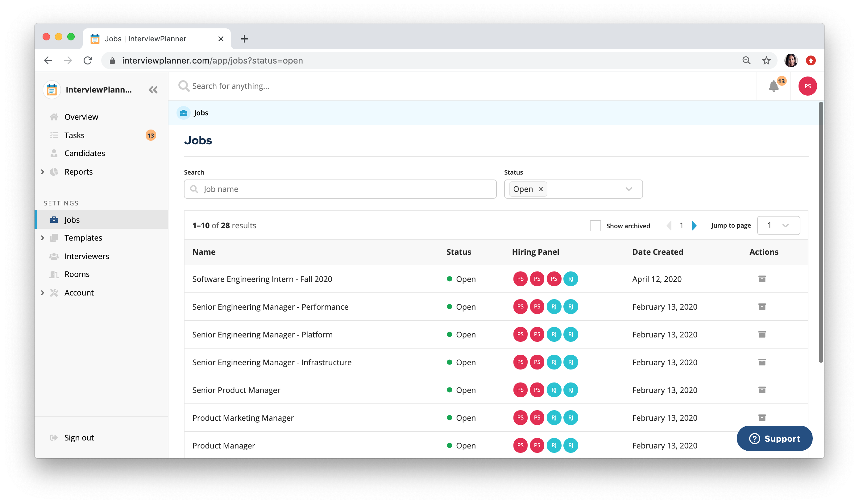Viewport: 859px width, 504px height.
Task: Click the Jobs breadcrumb briefcase icon
Action: [x=183, y=113]
